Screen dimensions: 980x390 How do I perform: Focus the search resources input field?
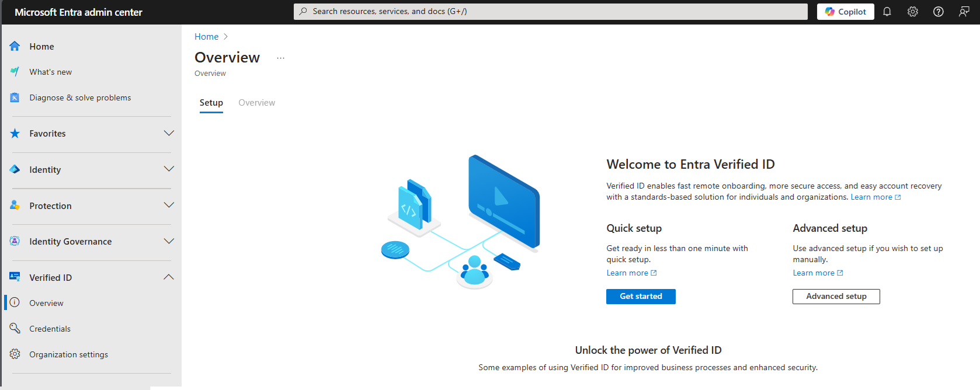coord(551,12)
